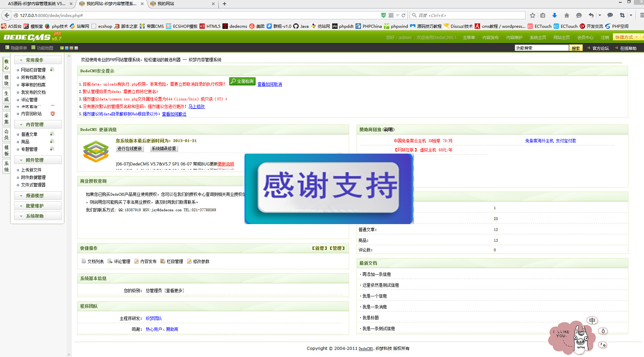Open the 所有档案列表 menu item

(33, 77)
